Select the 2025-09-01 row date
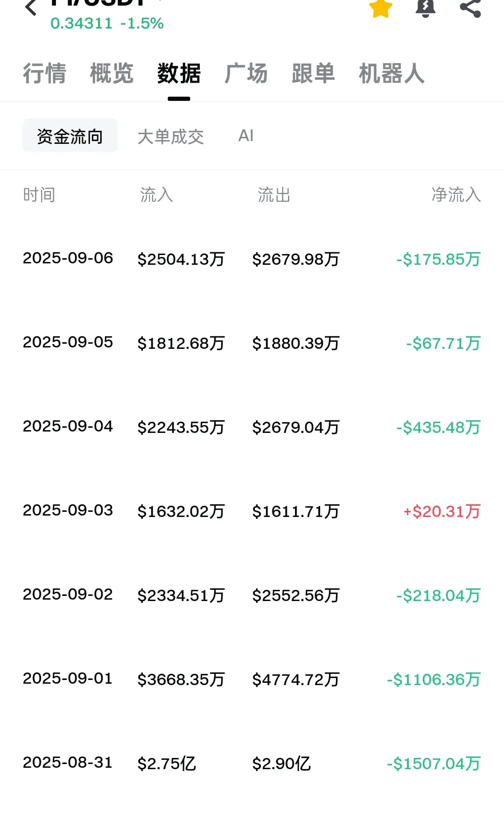This screenshot has width=504, height=814. point(68,678)
